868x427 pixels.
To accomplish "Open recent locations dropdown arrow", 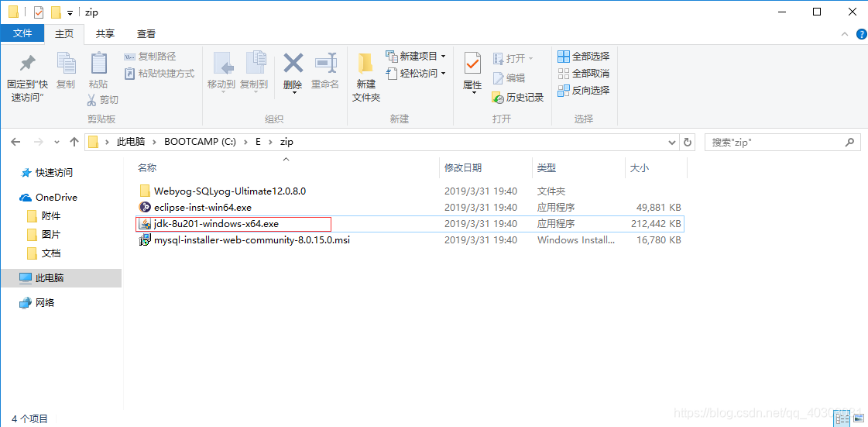I will [x=57, y=143].
